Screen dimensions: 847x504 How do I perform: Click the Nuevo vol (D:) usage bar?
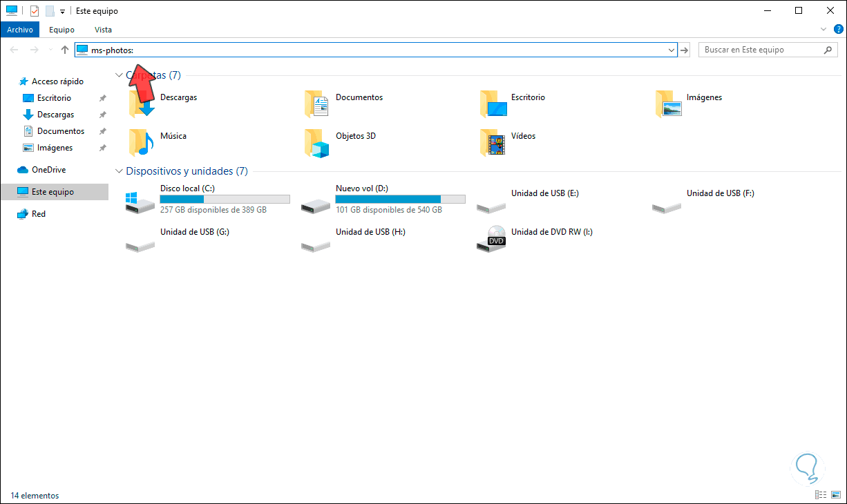pyautogui.click(x=400, y=199)
